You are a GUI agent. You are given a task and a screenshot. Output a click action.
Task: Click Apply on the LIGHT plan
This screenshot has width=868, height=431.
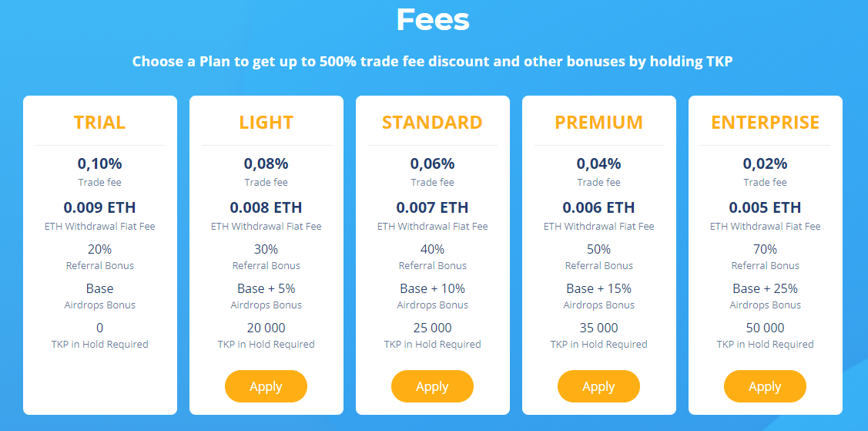(266, 386)
